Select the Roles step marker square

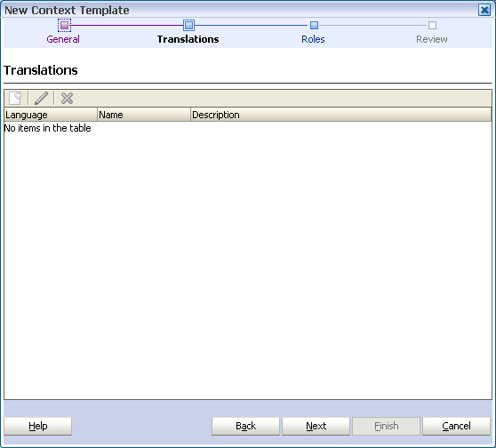pos(314,25)
